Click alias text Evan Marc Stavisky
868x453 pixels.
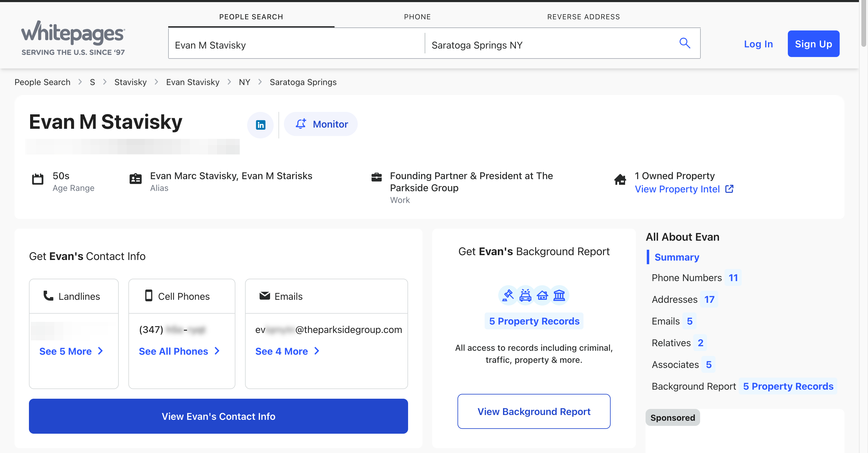coord(194,176)
